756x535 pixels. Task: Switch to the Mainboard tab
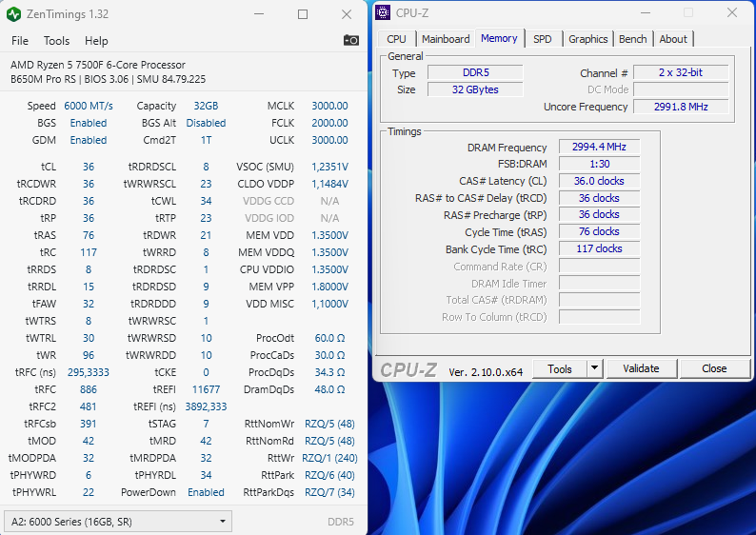[446, 39]
